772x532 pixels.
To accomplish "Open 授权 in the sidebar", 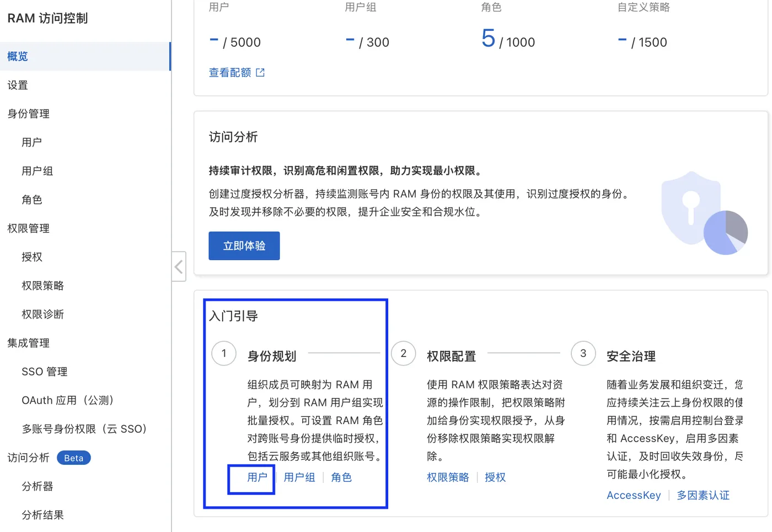I will tap(31, 257).
